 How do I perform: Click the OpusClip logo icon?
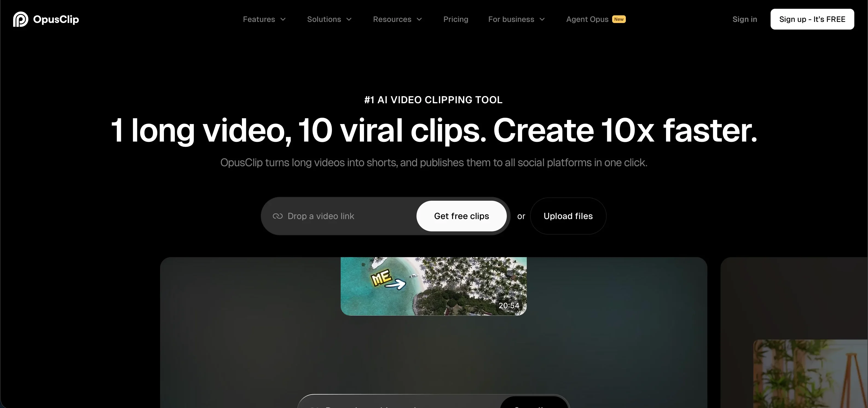21,19
